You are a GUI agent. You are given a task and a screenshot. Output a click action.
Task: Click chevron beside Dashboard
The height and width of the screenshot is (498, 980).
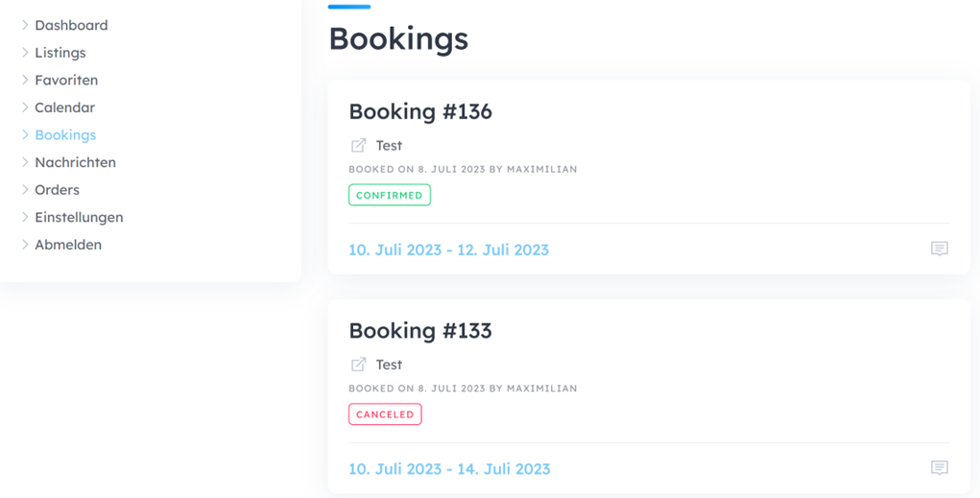tap(25, 25)
